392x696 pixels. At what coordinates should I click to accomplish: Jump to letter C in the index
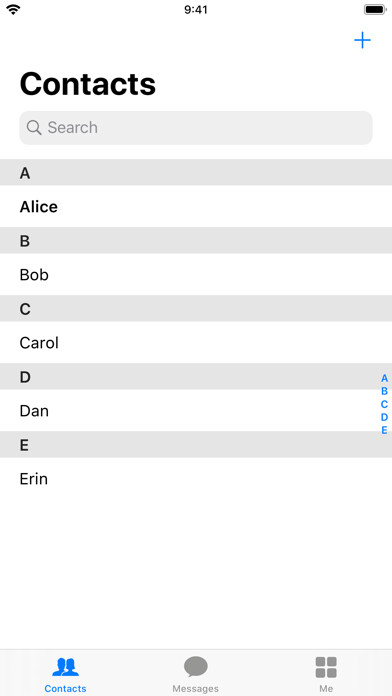(384, 404)
